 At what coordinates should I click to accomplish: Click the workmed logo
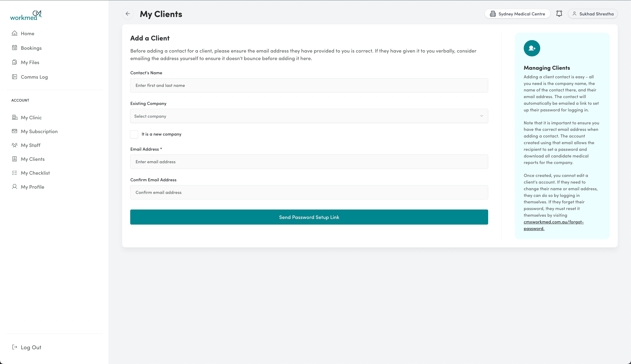click(x=26, y=15)
